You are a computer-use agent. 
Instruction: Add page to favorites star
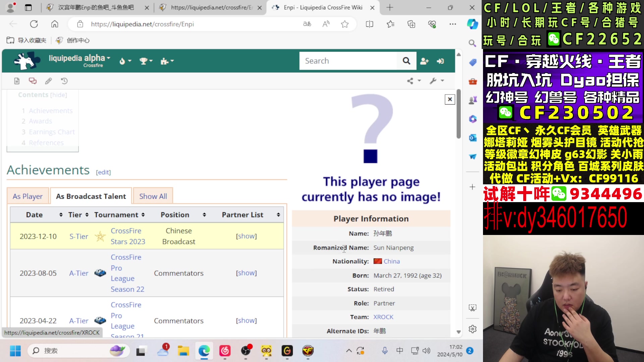click(x=345, y=24)
